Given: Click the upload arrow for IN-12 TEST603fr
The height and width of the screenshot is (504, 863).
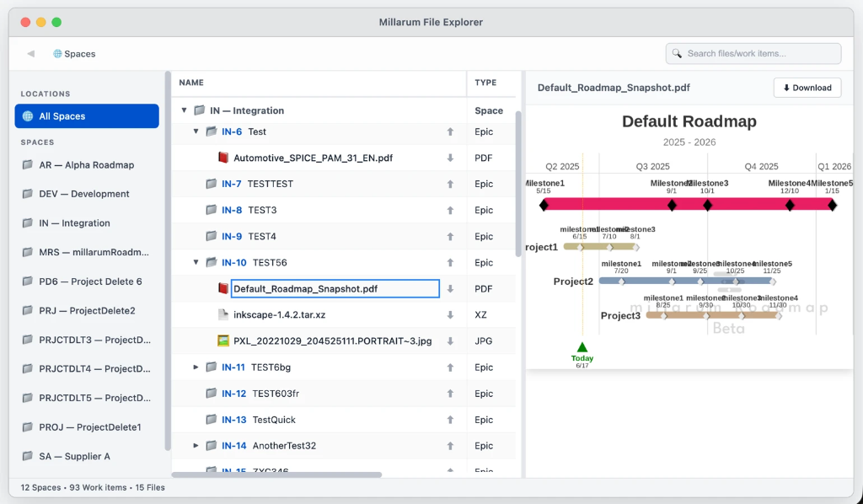Looking at the screenshot, I should point(450,394).
